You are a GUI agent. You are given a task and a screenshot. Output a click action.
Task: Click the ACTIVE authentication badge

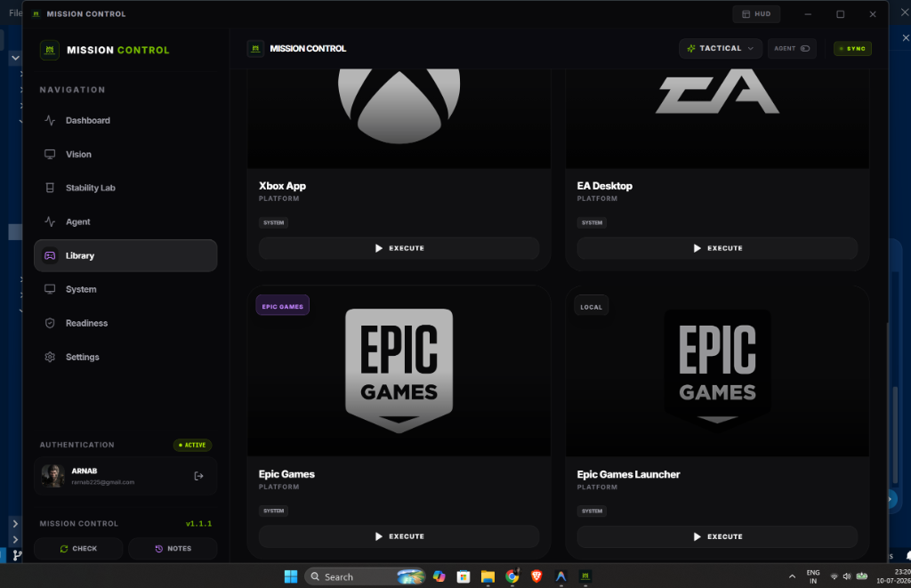pyautogui.click(x=192, y=445)
